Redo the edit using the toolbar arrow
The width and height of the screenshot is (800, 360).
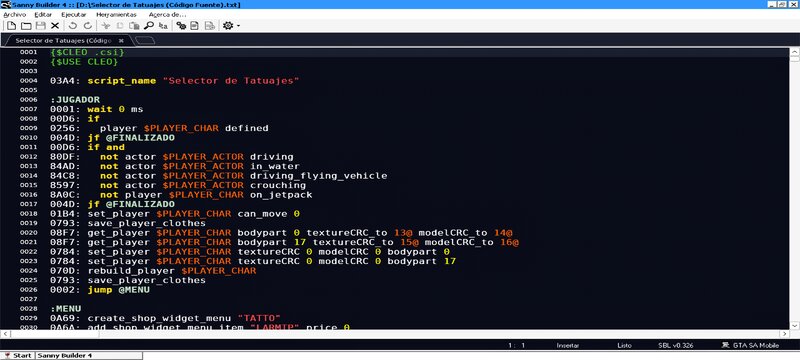[x=88, y=25]
